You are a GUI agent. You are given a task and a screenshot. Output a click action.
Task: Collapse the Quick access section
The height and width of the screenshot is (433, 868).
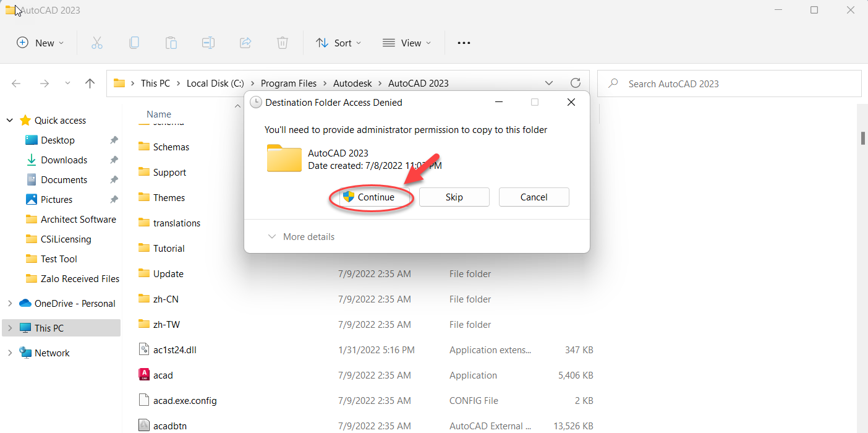(x=10, y=121)
